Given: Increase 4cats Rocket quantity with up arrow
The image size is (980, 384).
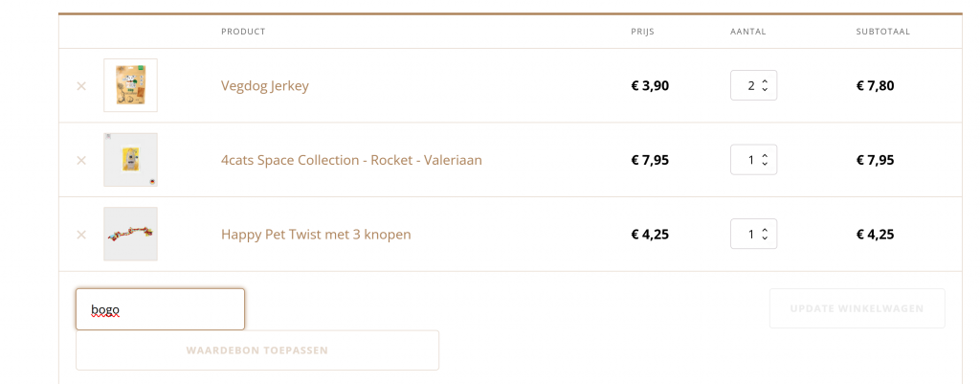Looking at the screenshot, I should click(765, 156).
